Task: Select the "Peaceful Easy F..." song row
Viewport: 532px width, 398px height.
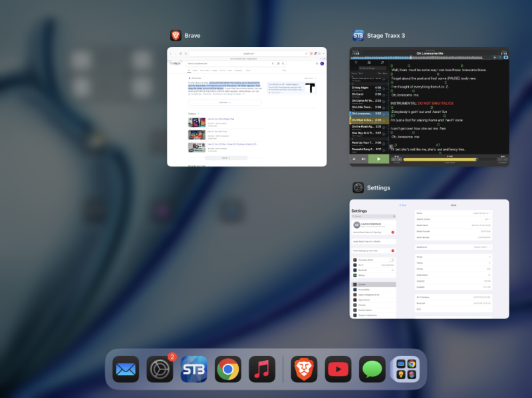Action: tap(367, 150)
